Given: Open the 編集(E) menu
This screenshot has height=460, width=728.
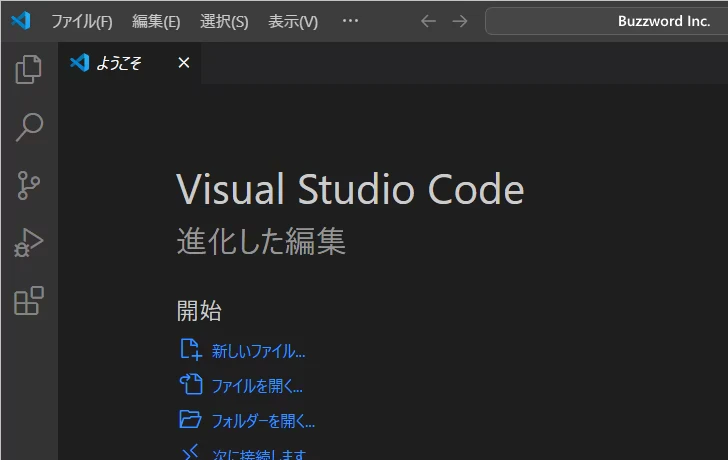Looking at the screenshot, I should (156, 21).
